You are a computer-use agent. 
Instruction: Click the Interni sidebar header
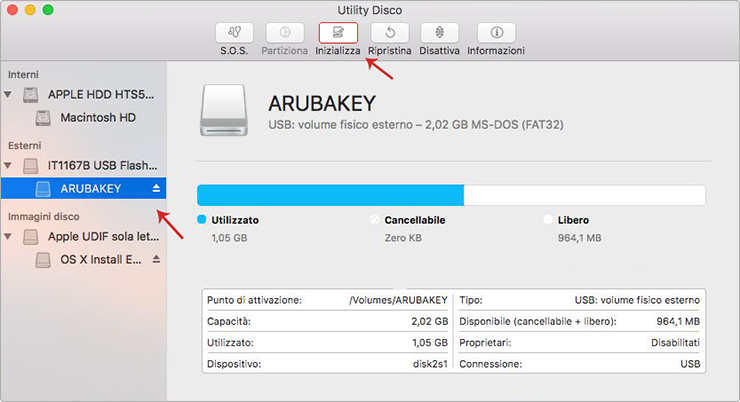coord(23,75)
